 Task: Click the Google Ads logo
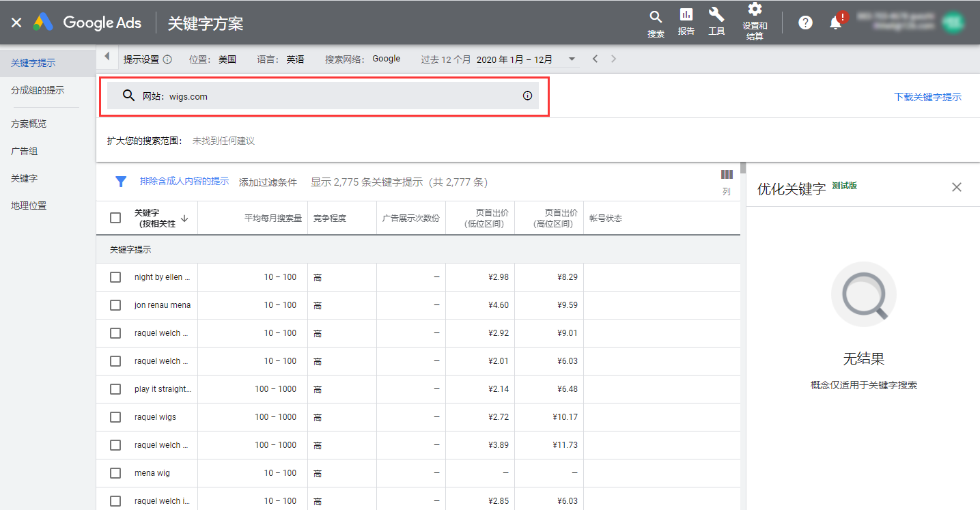click(x=87, y=22)
